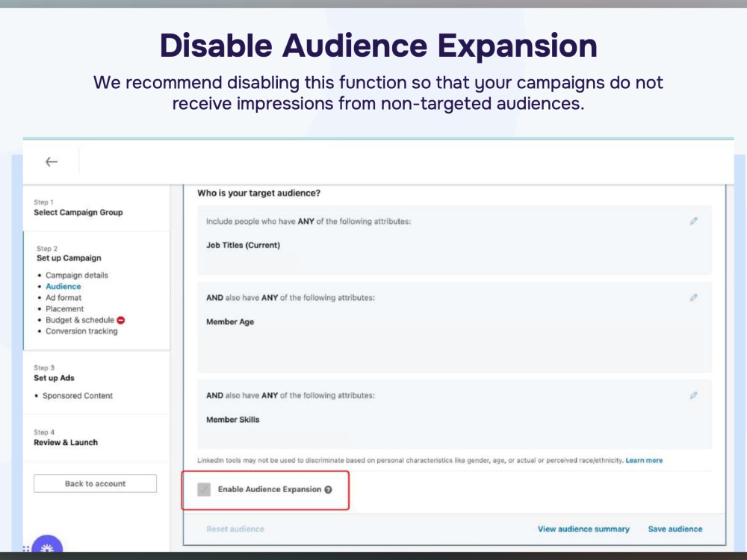Click the Member Skills label

(x=232, y=420)
